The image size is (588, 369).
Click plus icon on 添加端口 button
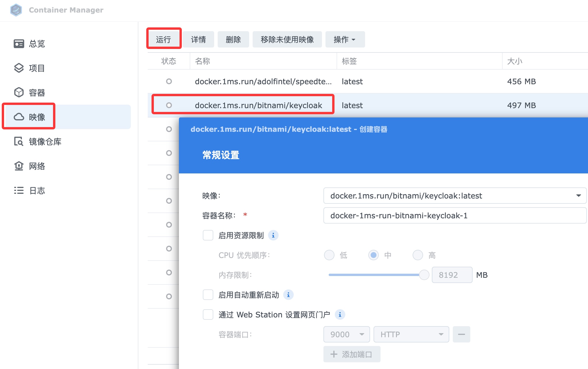pyautogui.click(x=334, y=354)
